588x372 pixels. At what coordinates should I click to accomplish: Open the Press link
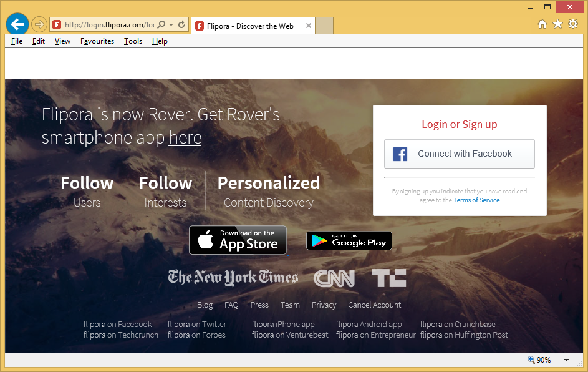coord(259,305)
